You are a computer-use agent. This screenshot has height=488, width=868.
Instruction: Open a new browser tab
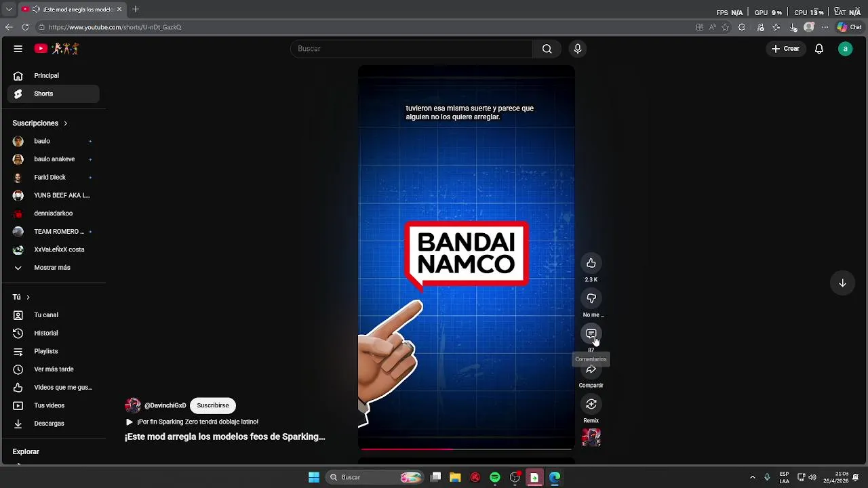tap(136, 9)
